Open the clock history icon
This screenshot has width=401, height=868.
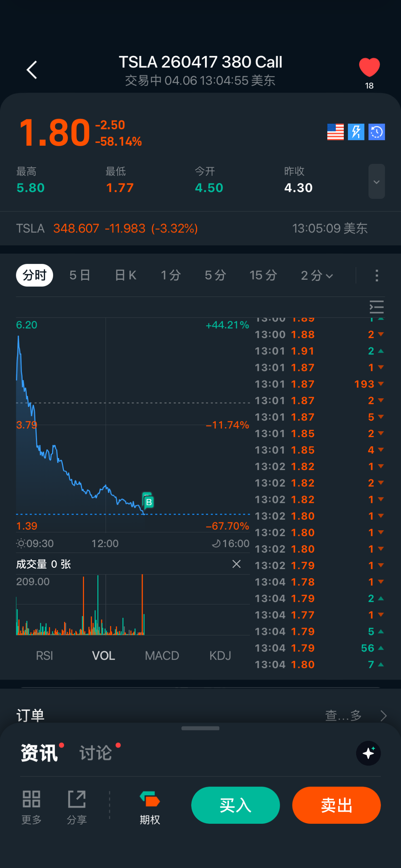click(377, 132)
